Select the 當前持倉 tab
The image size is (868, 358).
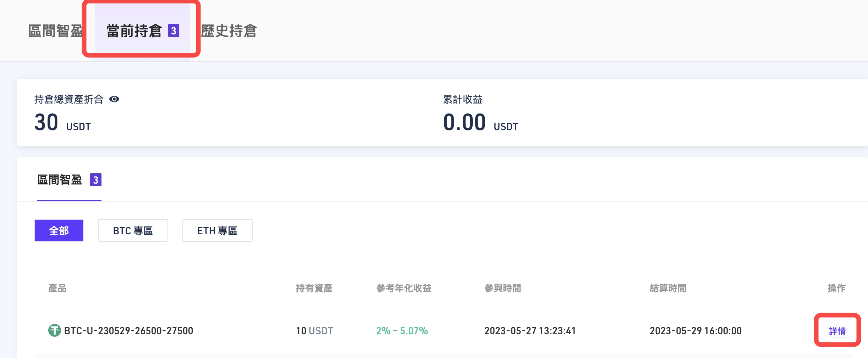coord(134,31)
